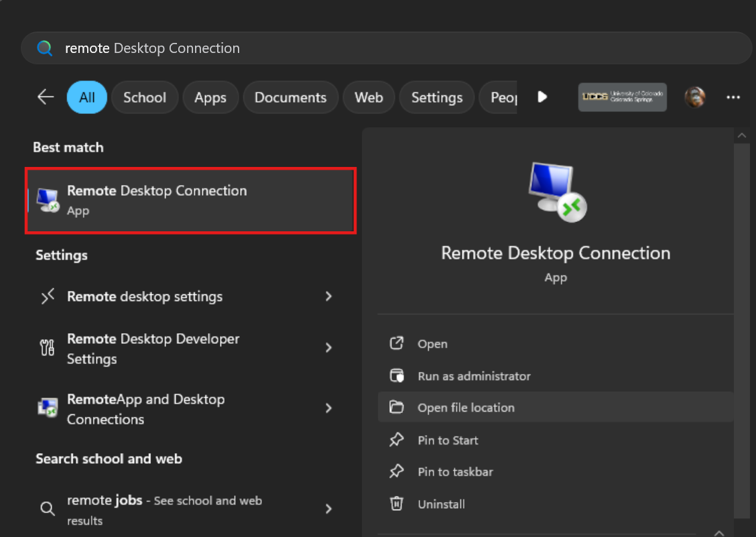Click the remote jobs search magnifier icon
Image resolution: width=756 pixels, height=537 pixels.
click(x=47, y=509)
